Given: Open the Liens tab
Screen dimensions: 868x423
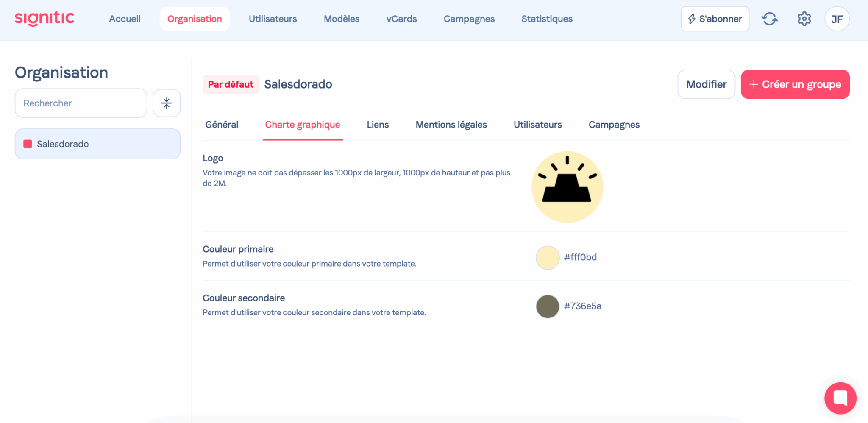Looking at the screenshot, I should coord(378,125).
